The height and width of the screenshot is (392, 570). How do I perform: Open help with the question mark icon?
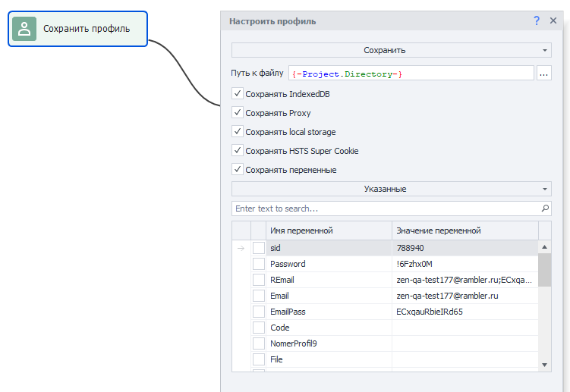click(537, 21)
